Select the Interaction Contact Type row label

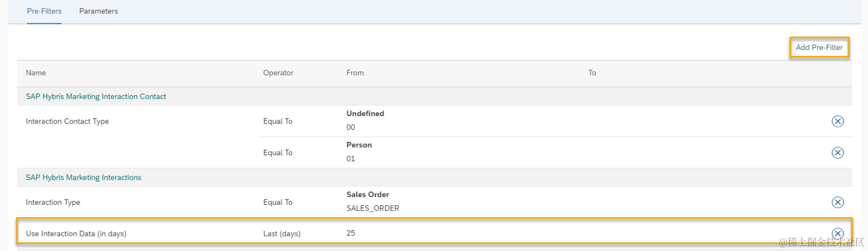click(x=67, y=121)
